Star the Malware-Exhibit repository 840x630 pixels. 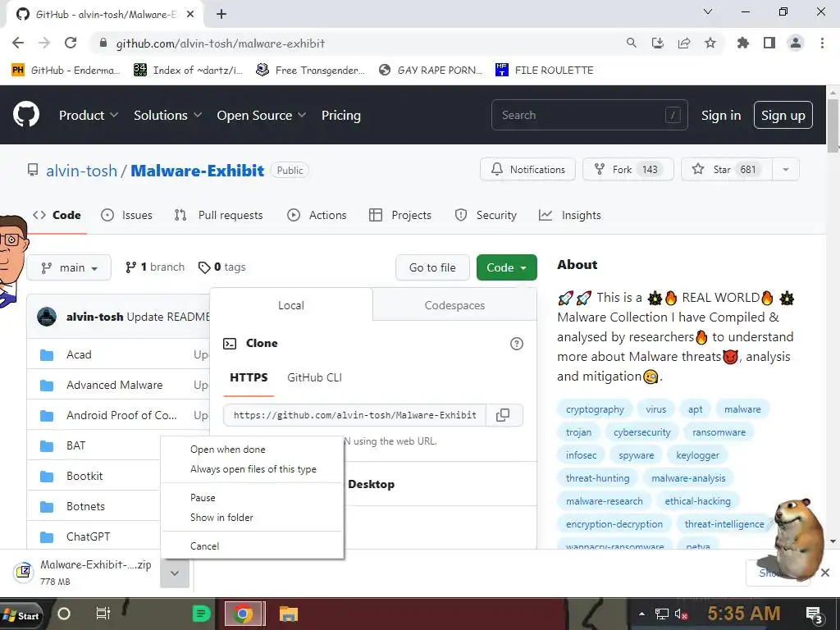coord(727,169)
